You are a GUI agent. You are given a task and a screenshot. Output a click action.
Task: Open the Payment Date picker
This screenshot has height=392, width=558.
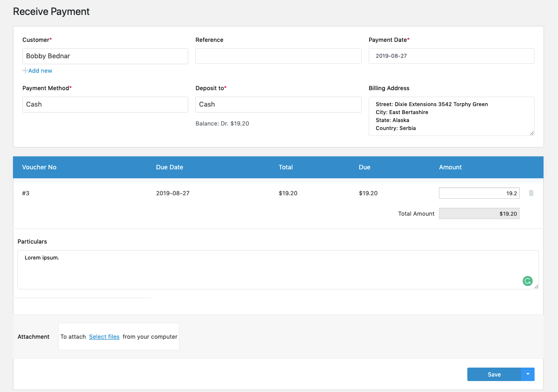click(451, 56)
